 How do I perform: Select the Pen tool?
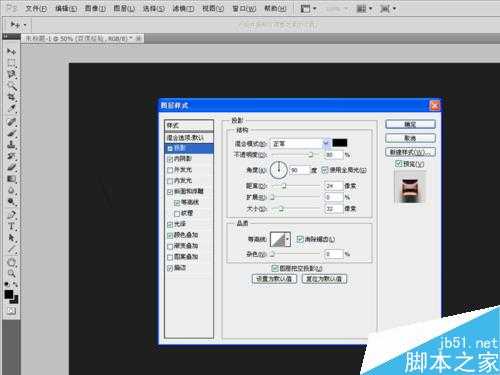pyautogui.click(x=11, y=215)
